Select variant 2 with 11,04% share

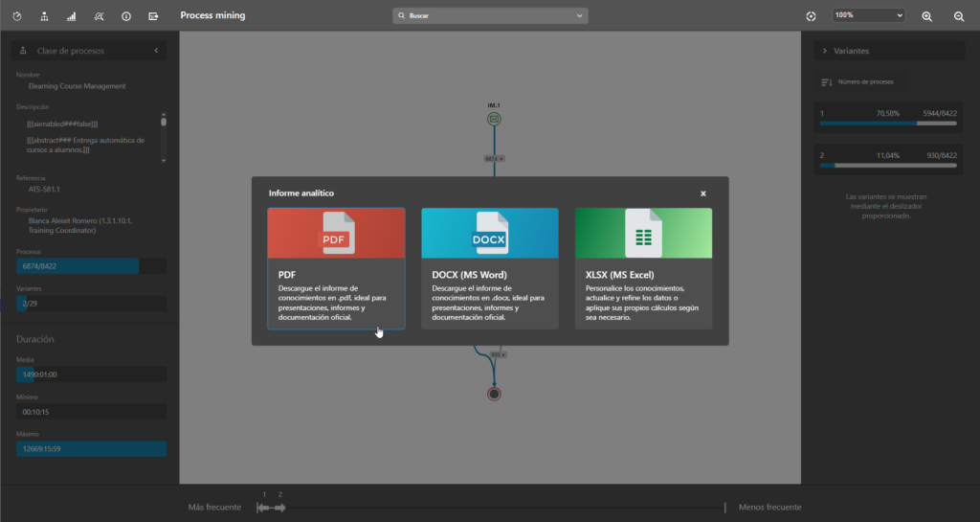point(888,159)
